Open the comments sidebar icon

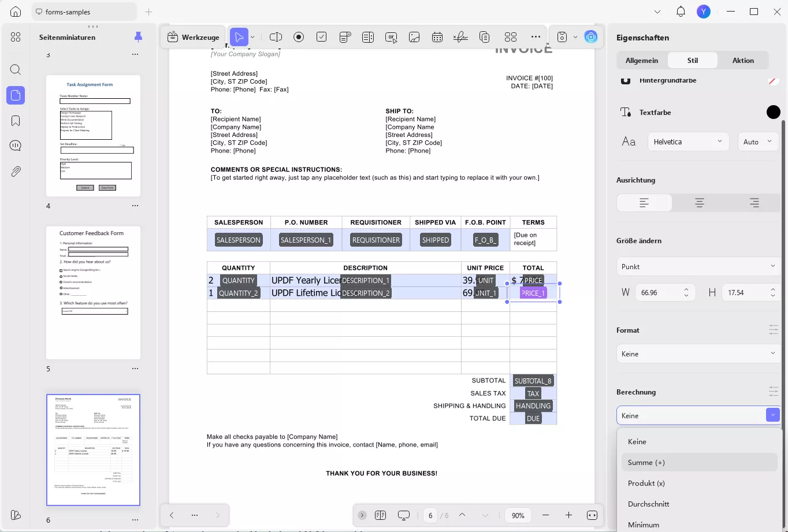16,146
